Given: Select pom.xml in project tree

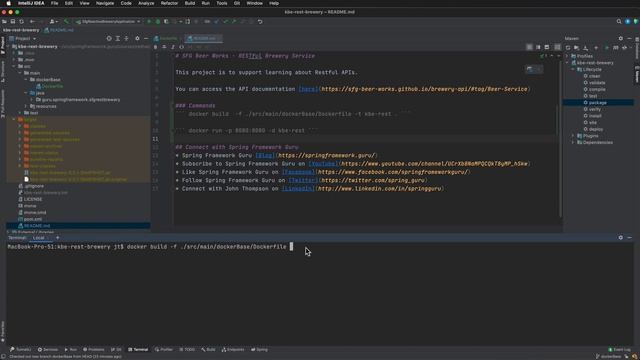Looking at the screenshot, I should pyautogui.click(x=33, y=219).
